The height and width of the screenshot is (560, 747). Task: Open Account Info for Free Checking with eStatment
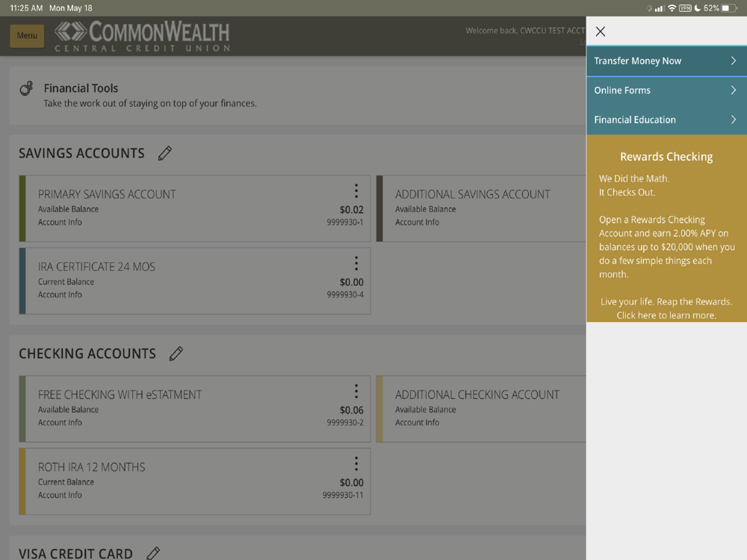click(x=60, y=423)
